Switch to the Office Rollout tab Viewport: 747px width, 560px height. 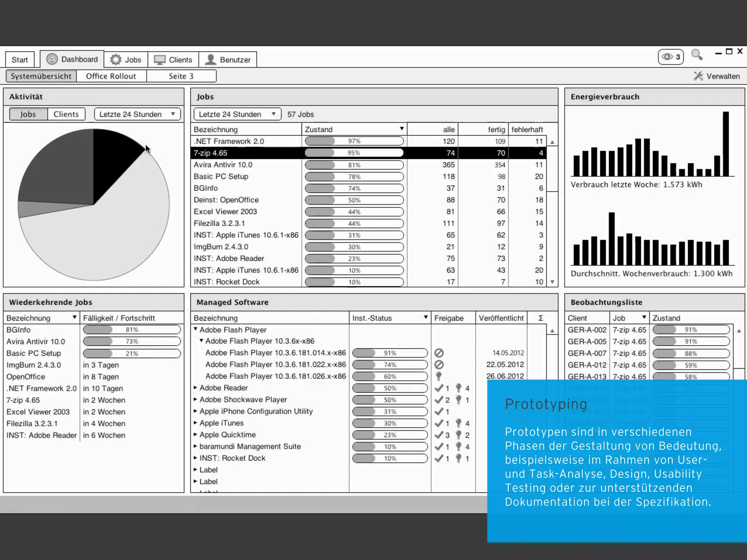[x=111, y=76]
